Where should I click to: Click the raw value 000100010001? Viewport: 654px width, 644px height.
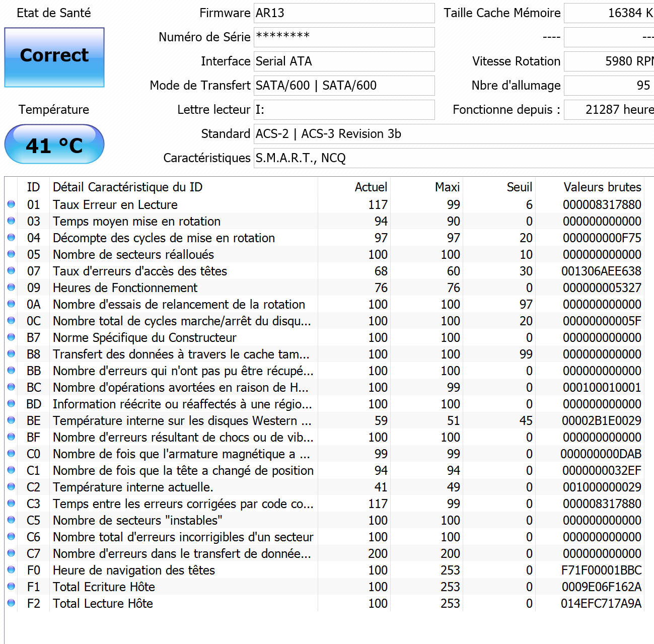point(602,387)
